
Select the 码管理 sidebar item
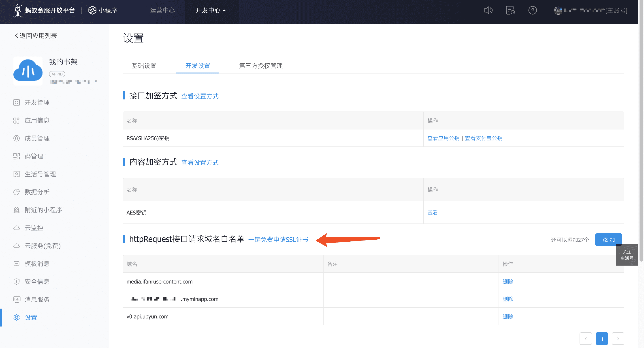coord(34,156)
